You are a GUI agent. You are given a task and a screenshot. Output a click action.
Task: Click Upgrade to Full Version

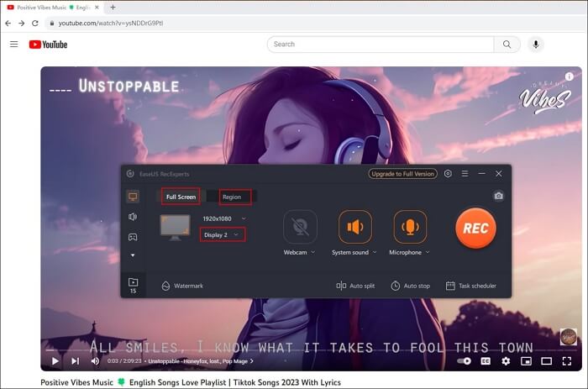[402, 174]
